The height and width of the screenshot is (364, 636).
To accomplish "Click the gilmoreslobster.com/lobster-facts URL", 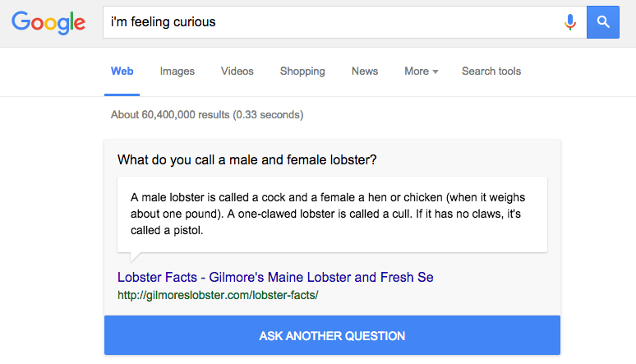I will click(218, 295).
